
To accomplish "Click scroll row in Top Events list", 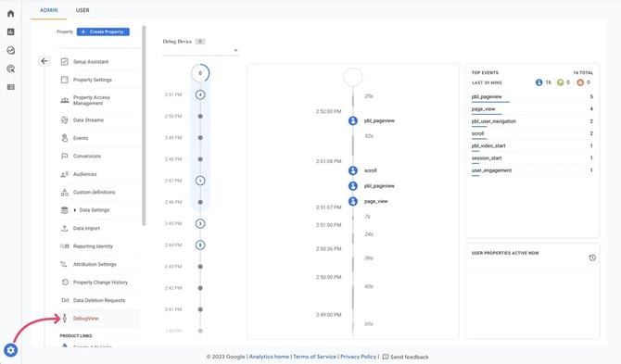I will click(532, 133).
